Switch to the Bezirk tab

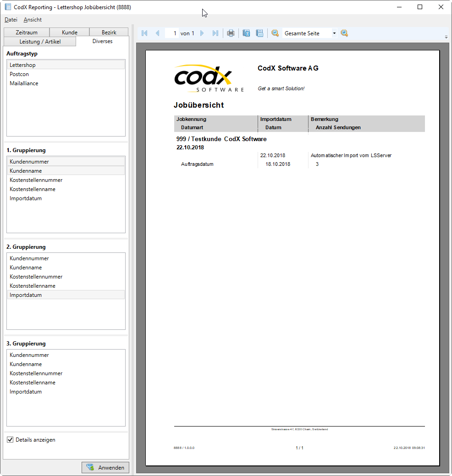pos(109,32)
